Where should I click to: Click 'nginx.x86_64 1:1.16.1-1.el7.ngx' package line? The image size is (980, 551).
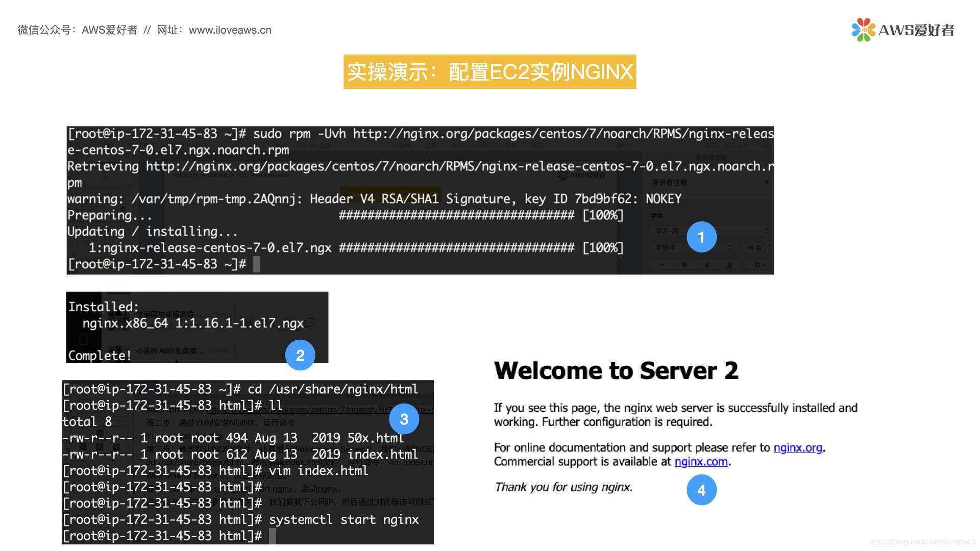193,323
